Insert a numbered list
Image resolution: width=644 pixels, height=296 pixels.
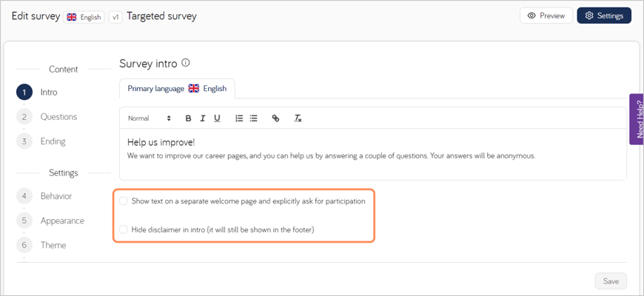pyautogui.click(x=239, y=118)
